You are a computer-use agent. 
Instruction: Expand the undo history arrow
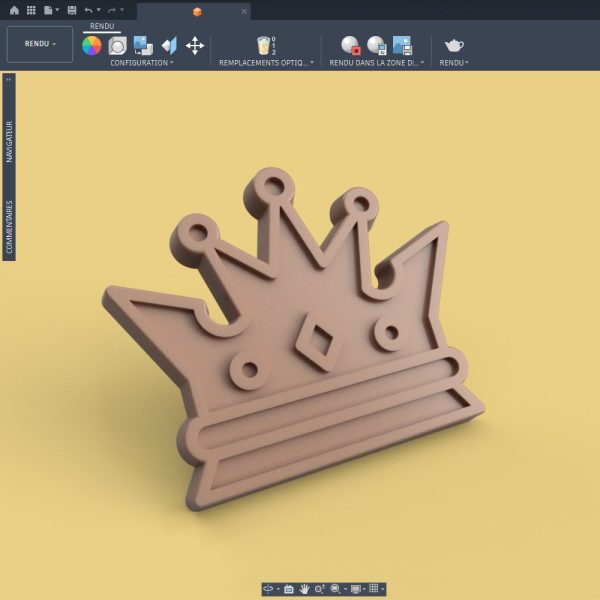(99, 10)
